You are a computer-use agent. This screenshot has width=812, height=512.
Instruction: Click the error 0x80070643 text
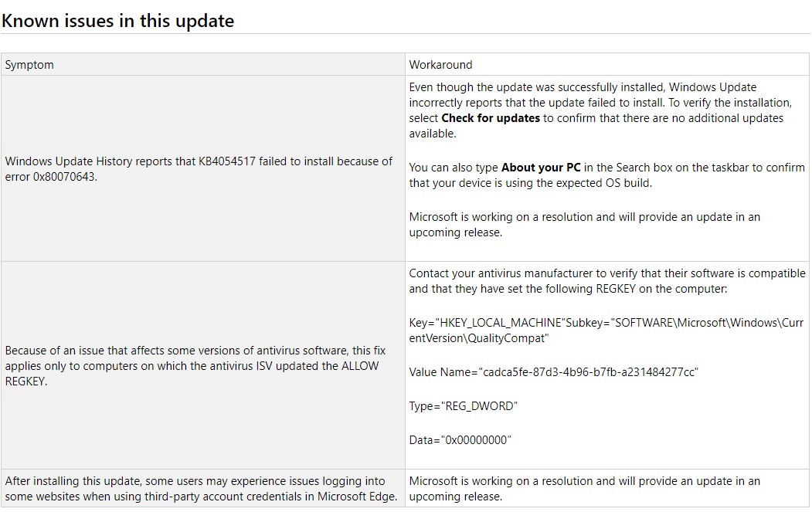(x=51, y=177)
